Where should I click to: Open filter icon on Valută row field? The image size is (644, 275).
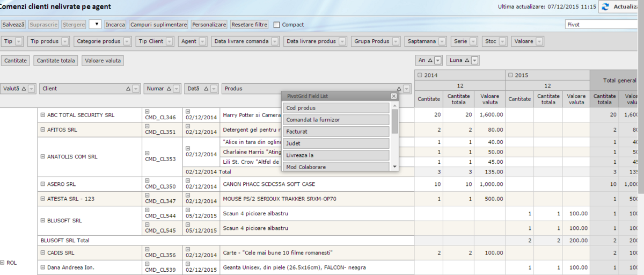point(31,89)
